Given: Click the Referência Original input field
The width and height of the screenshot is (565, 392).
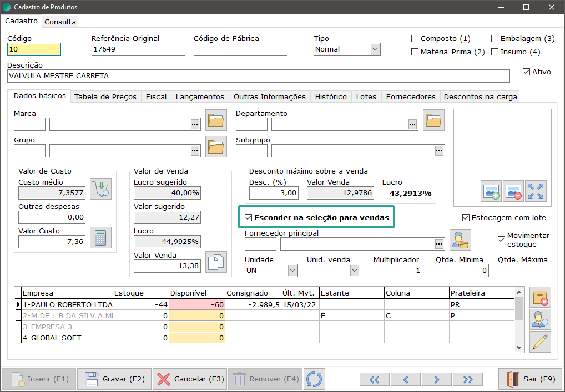Looking at the screenshot, I should pos(138,49).
